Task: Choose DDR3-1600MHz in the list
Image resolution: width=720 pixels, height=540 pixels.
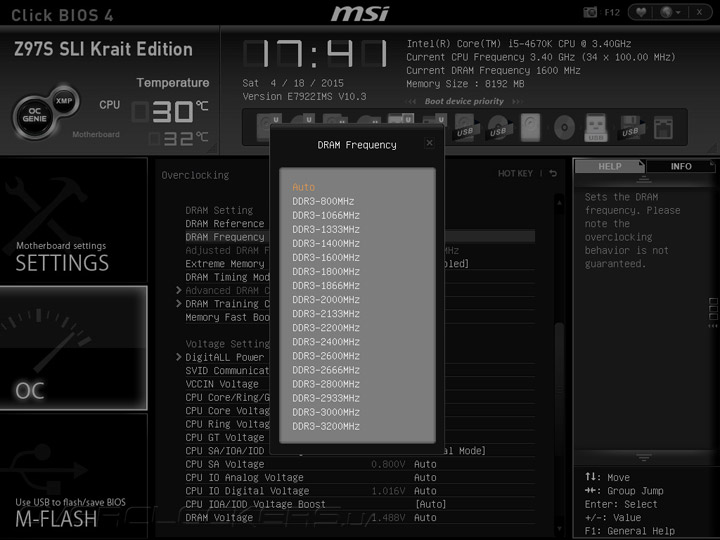Action: pos(326,258)
